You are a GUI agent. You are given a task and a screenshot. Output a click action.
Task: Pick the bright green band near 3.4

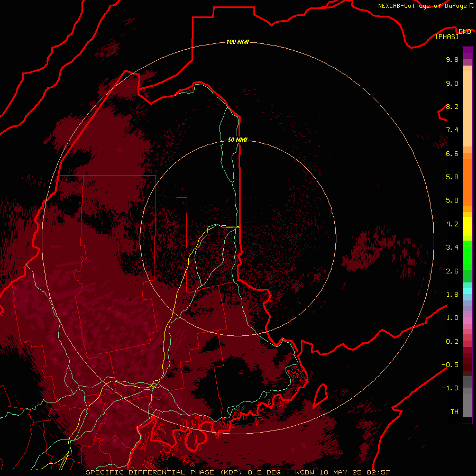click(467, 255)
